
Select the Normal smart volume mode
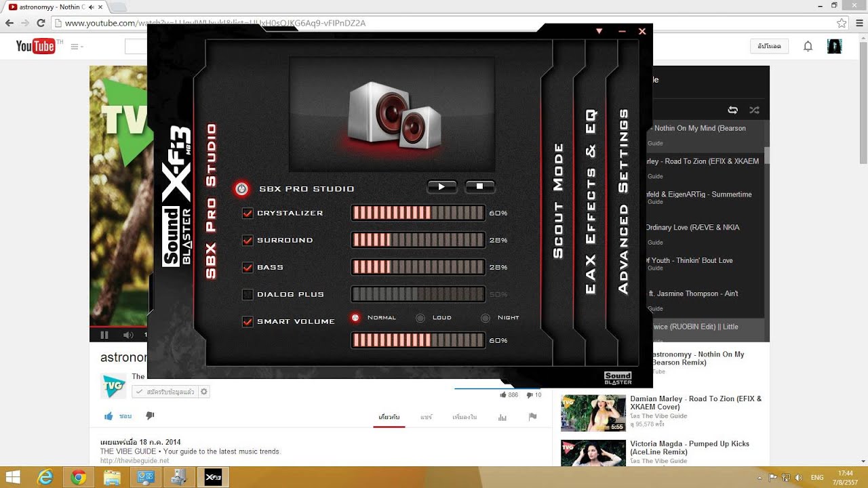tap(355, 317)
